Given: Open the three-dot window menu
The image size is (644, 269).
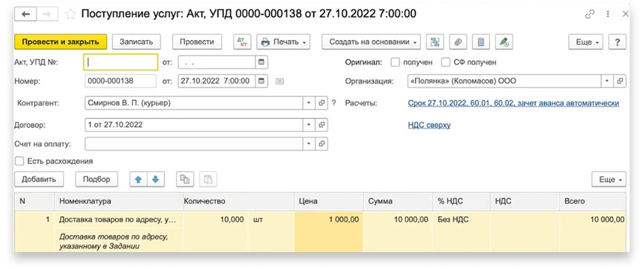Looking at the screenshot, I should click(608, 14).
